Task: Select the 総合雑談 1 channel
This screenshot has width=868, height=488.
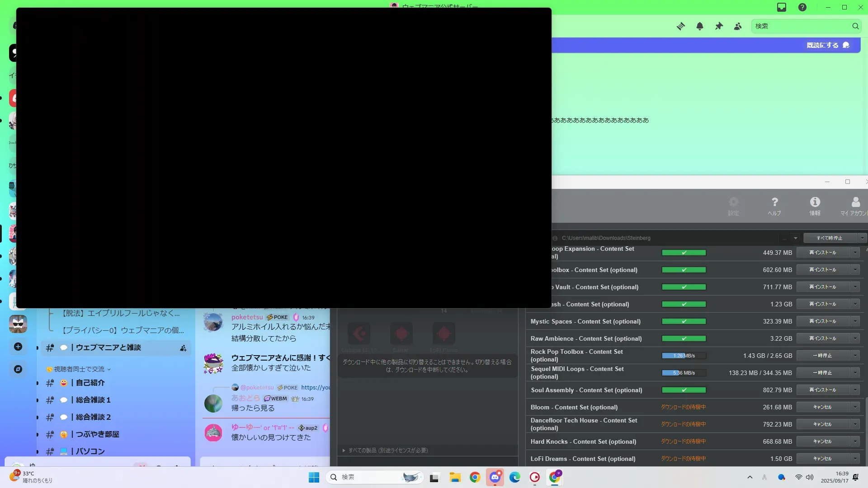Action: point(93,400)
